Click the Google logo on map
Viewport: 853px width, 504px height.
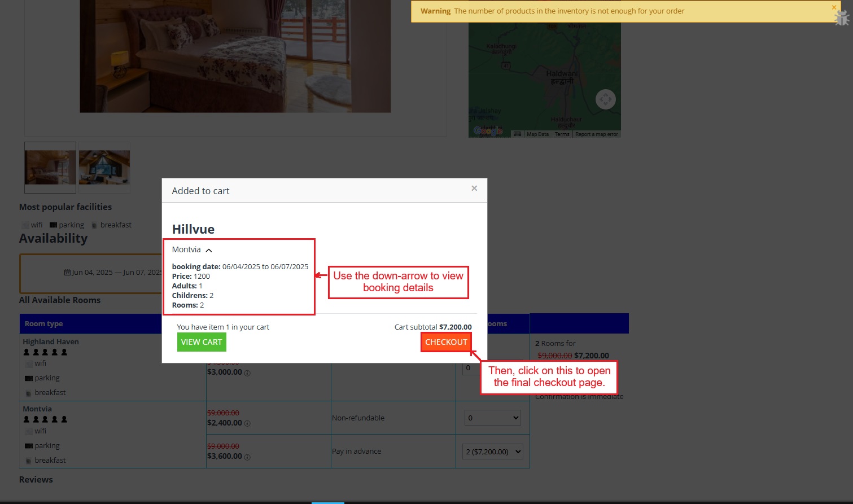click(x=488, y=131)
